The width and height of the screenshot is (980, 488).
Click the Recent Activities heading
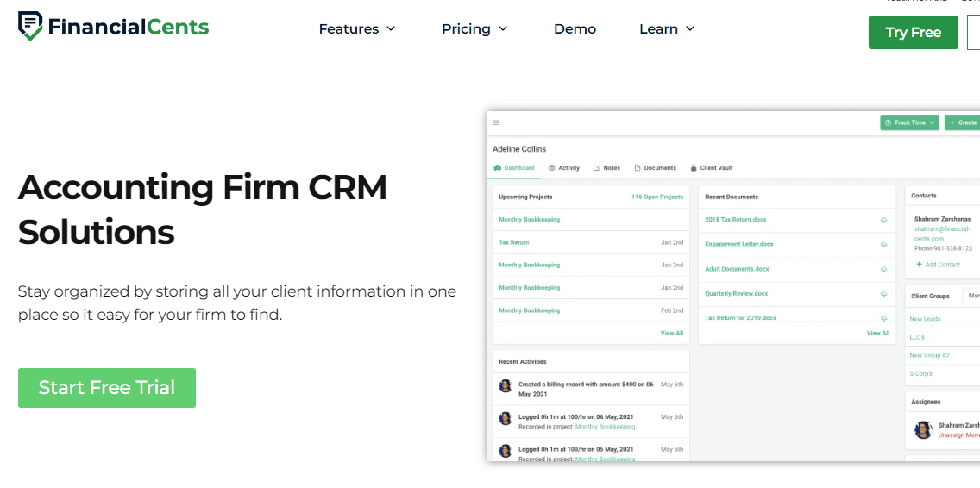click(x=523, y=362)
